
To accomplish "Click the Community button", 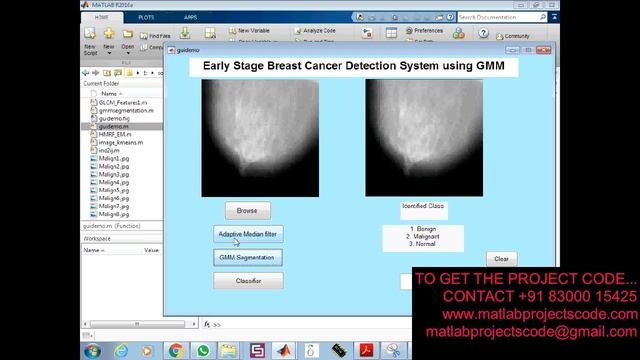I will tap(513, 36).
